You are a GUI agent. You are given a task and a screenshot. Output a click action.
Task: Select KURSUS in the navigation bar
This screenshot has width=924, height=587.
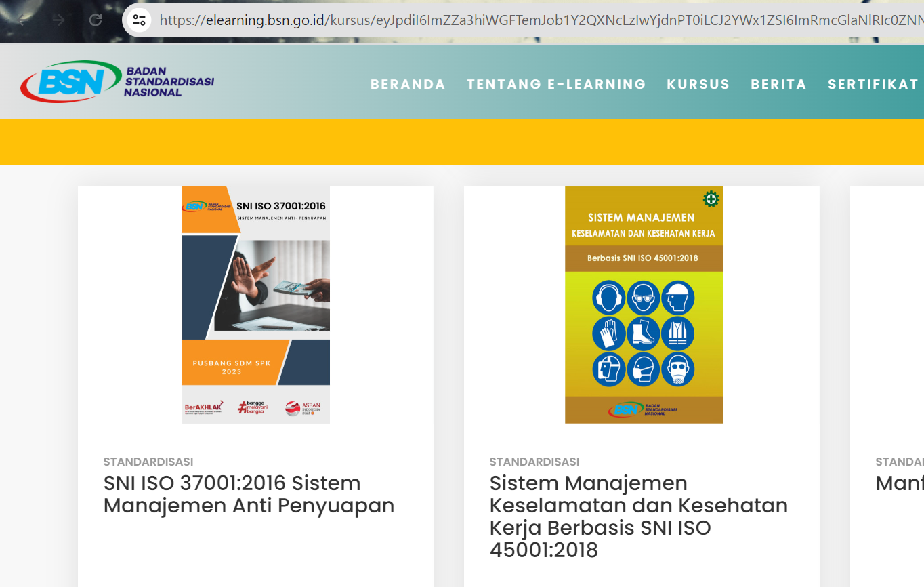[x=698, y=84]
